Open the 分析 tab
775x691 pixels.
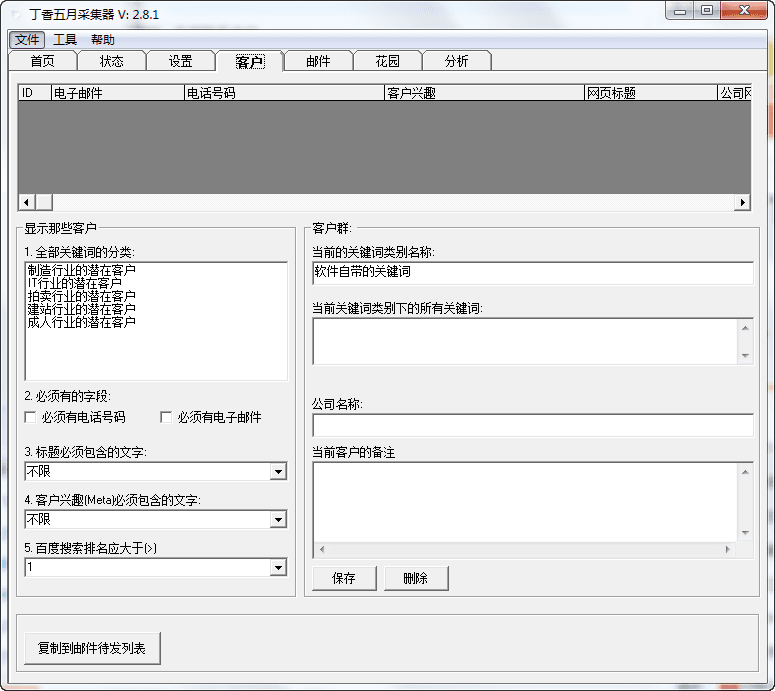pos(456,61)
